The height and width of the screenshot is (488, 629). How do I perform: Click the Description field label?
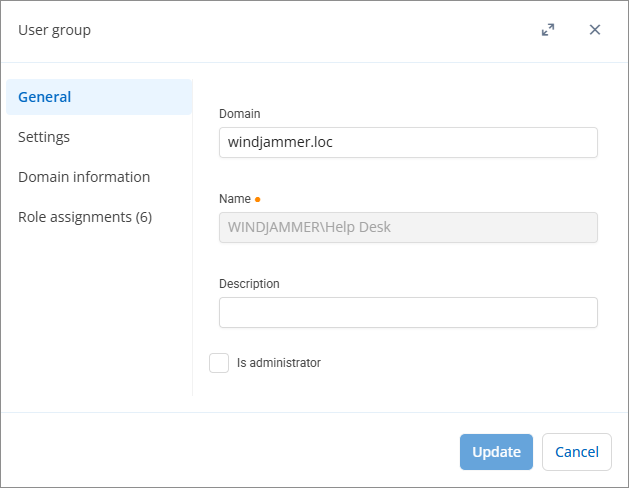click(x=249, y=284)
